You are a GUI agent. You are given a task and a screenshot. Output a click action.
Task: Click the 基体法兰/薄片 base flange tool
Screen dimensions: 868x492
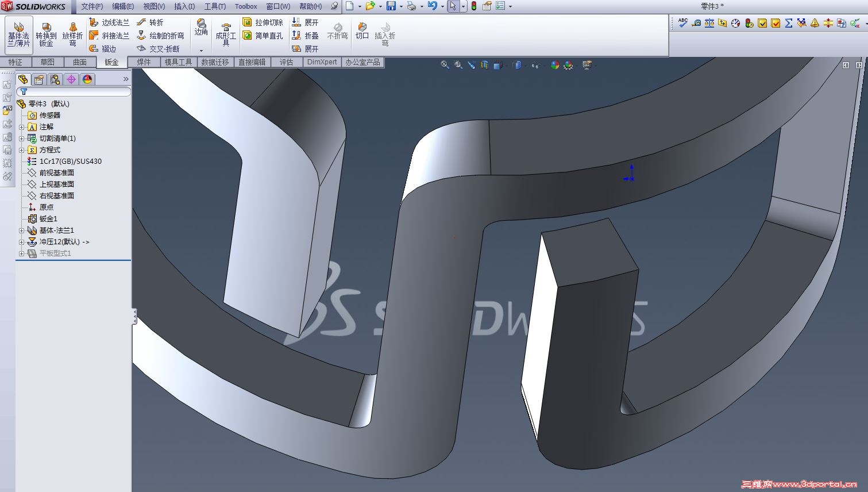(x=18, y=34)
